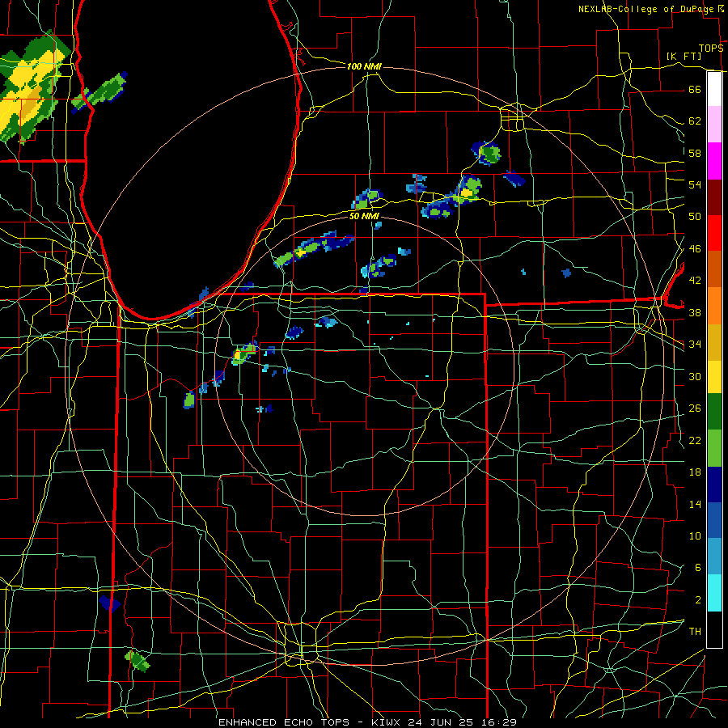Click the 62 legend value
The width and height of the screenshot is (728, 728).
click(695, 121)
